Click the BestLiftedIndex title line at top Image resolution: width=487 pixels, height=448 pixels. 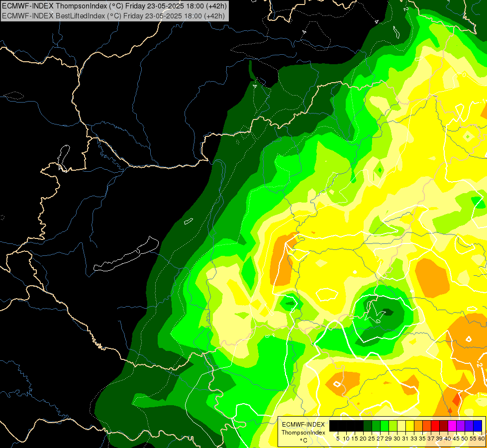(113, 15)
